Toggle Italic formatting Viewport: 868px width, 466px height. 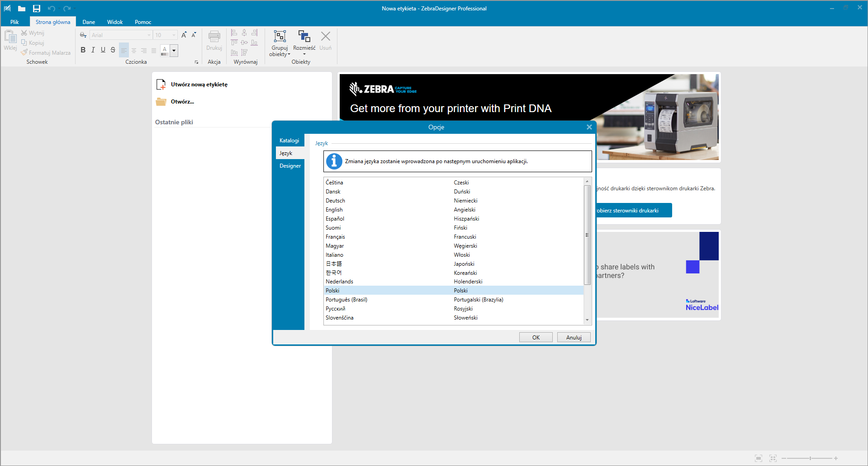point(93,50)
